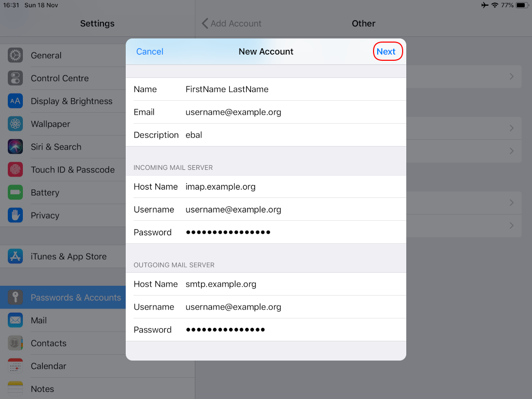Open the lowest disclosure chevron on right
Image resolution: width=532 pixels, height=399 pixels.
511,225
